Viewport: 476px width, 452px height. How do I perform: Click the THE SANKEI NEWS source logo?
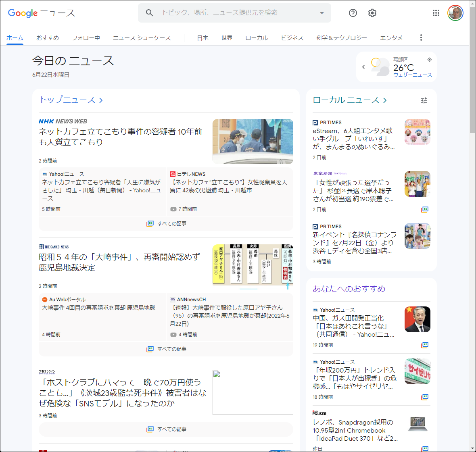[x=54, y=247]
